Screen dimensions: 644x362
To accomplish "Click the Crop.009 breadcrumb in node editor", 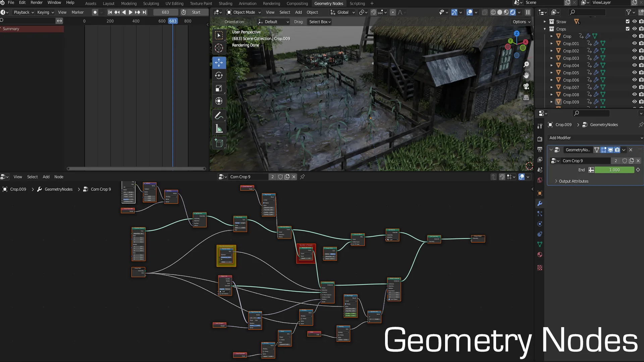I will 17,189.
